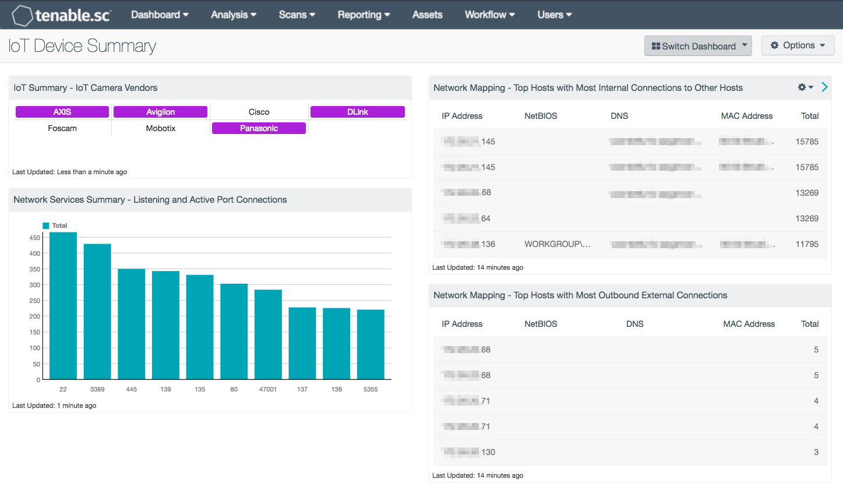The image size is (843, 504).
Task: Click the bar for port 22
Action: [63, 306]
